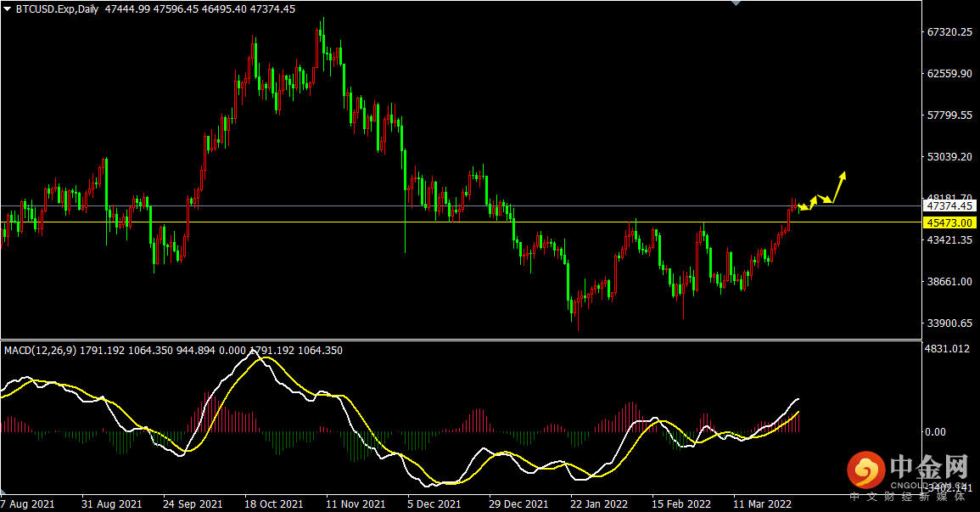Open the triangle menu beside BTCUSD.Exp,Daily title
Viewport: 980px width, 512px height.
click(x=7, y=9)
